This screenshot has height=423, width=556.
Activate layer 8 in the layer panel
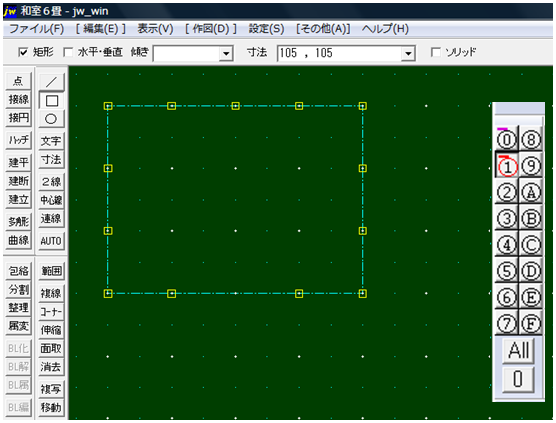click(x=530, y=140)
